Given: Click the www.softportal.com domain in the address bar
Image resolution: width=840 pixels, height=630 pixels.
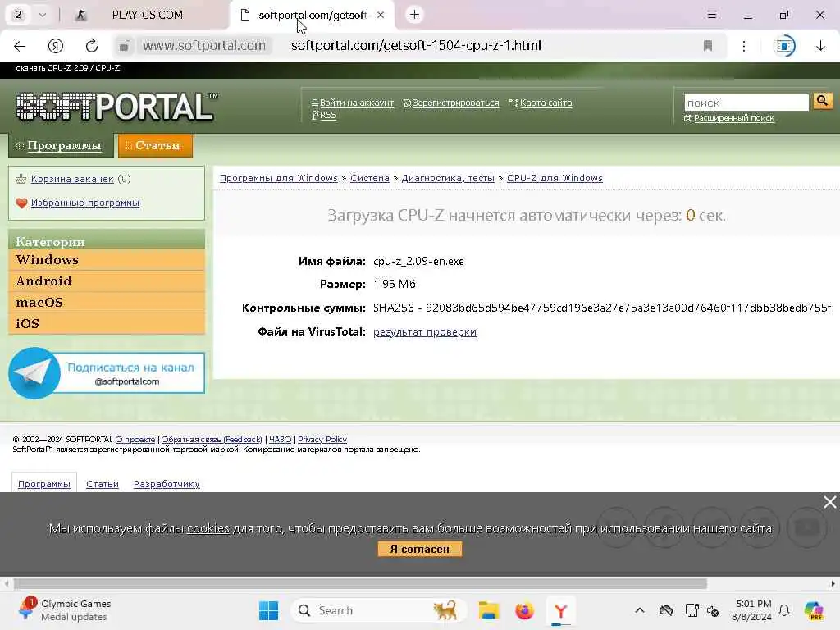Looking at the screenshot, I should (204, 46).
